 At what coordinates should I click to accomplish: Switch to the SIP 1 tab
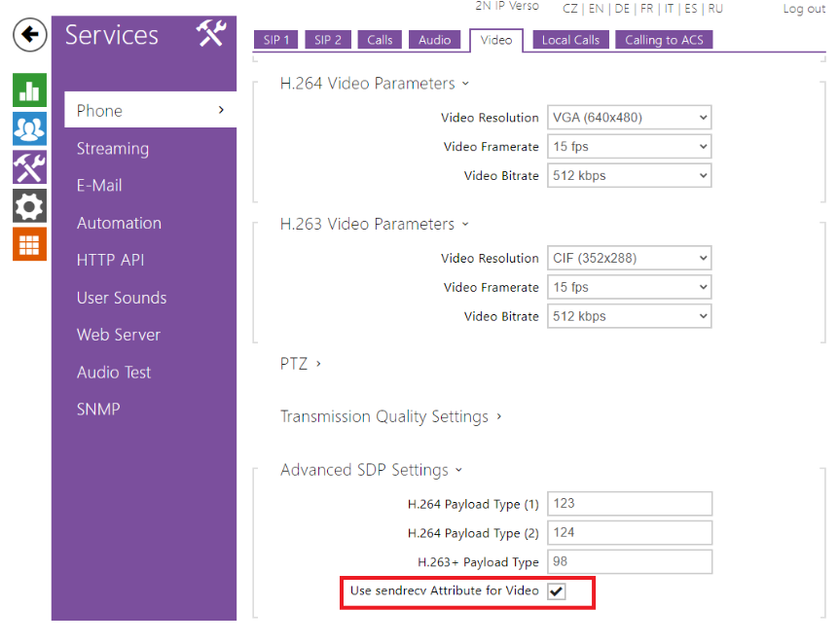pos(275,40)
